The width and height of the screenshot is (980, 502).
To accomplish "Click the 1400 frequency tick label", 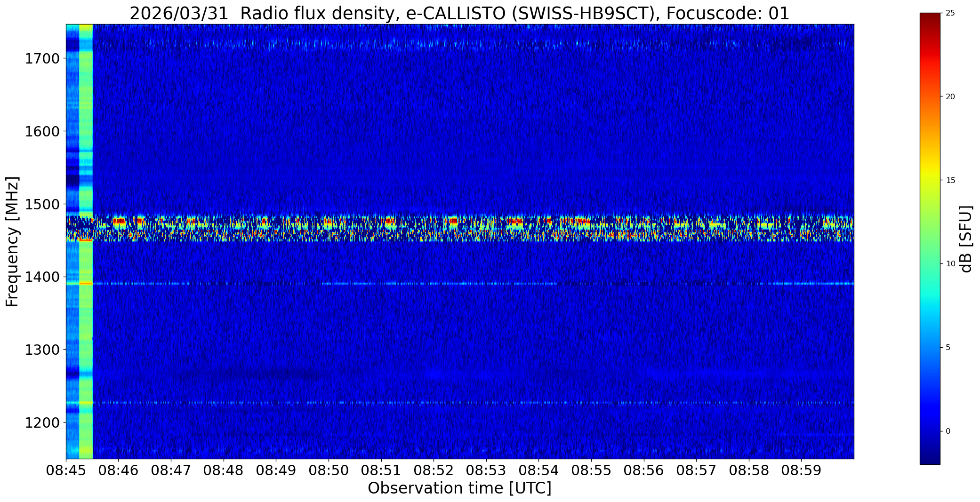I will pos(42,277).
